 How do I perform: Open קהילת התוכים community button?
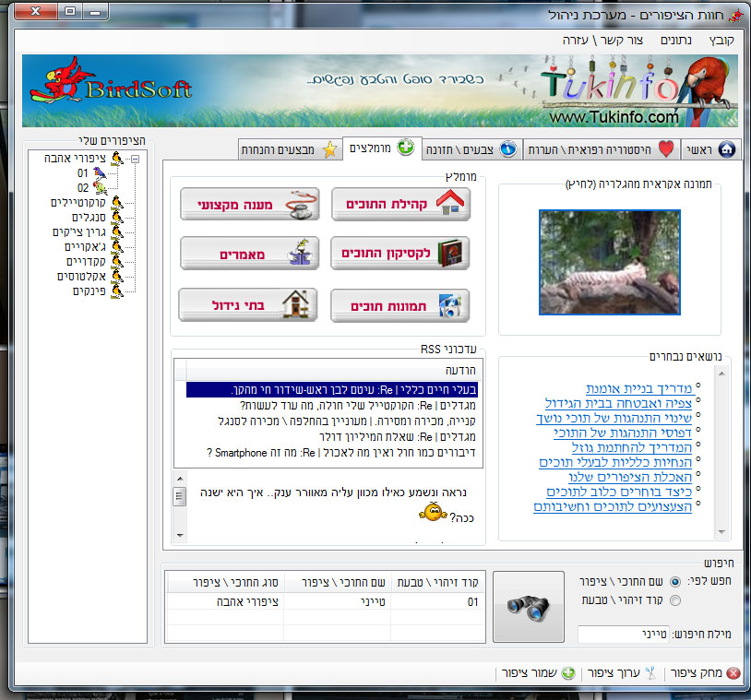(x=400, y=205)
